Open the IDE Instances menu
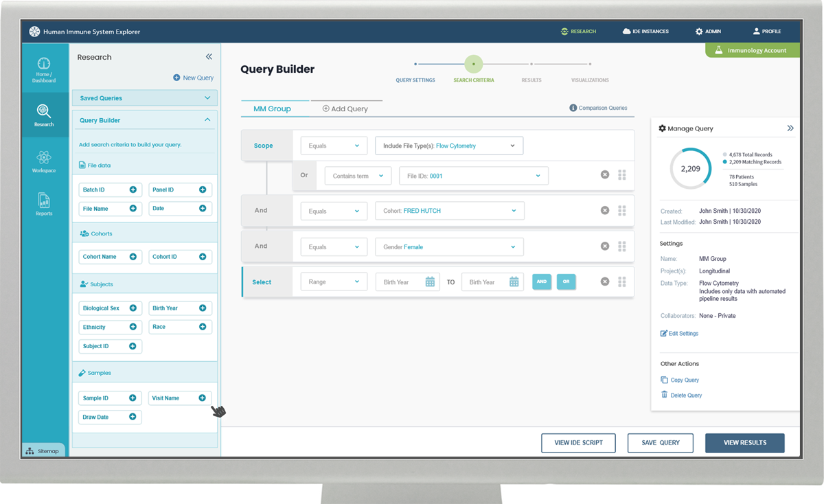824x504 pixels. pos(645,32)
